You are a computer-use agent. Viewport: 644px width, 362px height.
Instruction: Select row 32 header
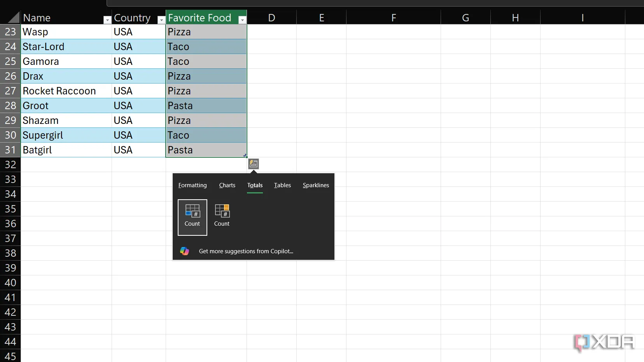click(x=10, y=165)
